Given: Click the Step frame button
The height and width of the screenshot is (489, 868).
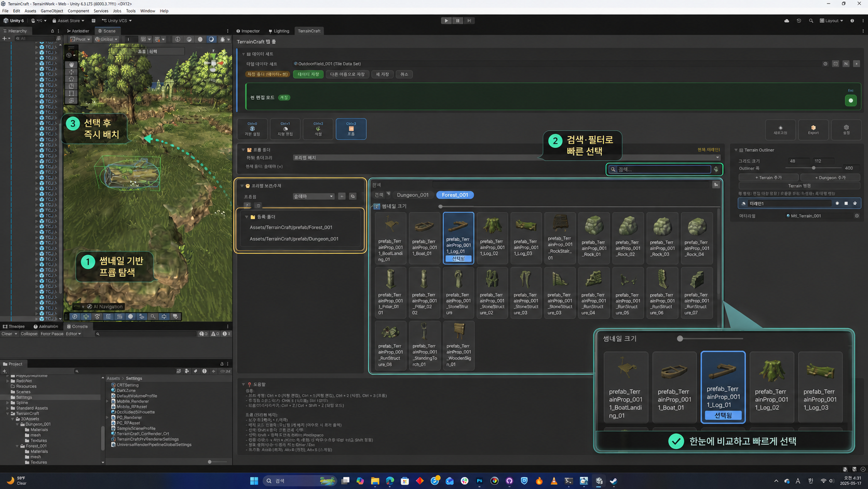Looking at the screenshot, I should (469, 21).
